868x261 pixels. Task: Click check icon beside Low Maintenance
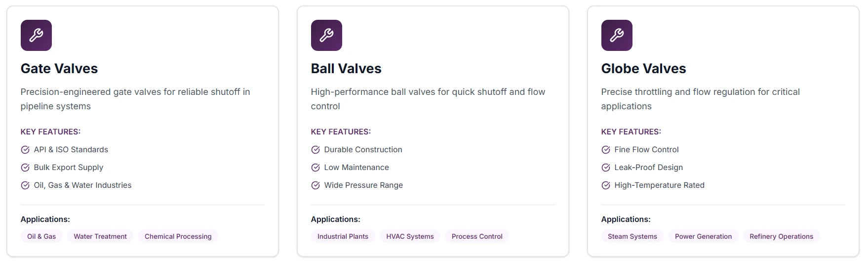coord(316,168)
